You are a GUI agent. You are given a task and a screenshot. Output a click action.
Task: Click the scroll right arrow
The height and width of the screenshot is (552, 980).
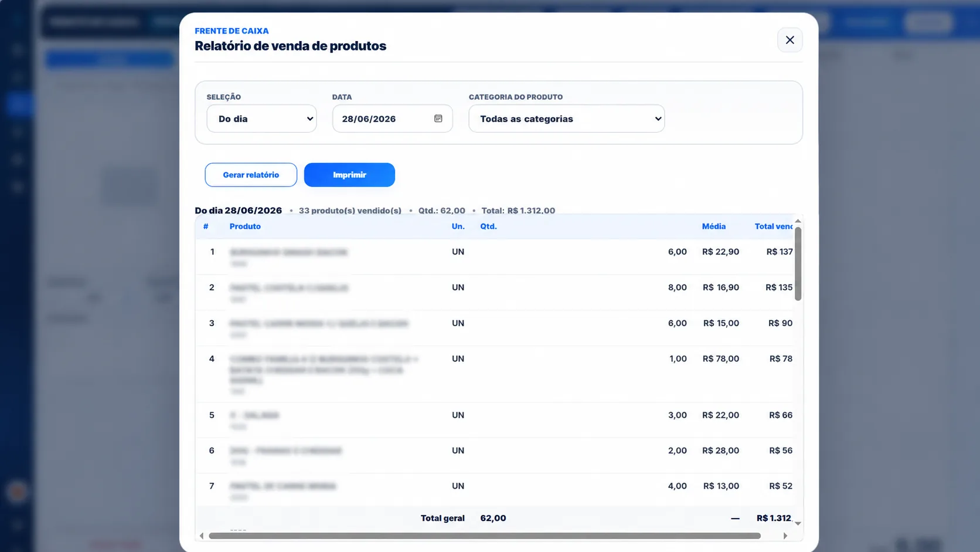click(785, 536)
